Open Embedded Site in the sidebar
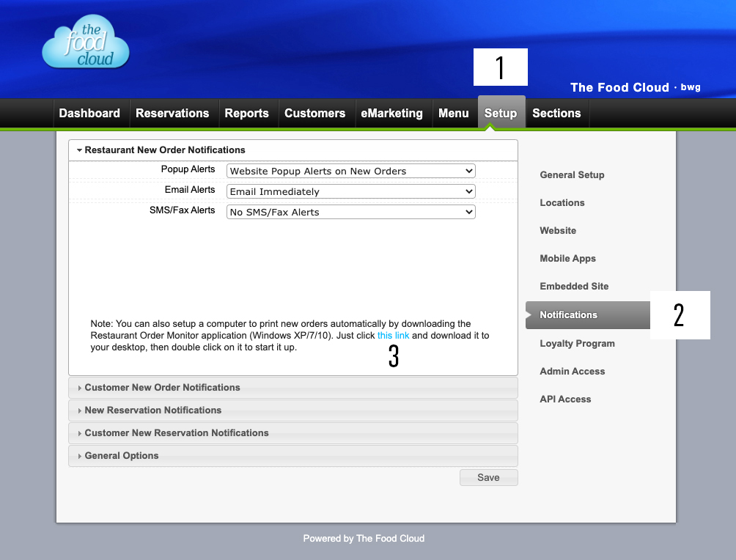Image resolution: width=736 pixels, height=560 pixels. coord(574,287)
